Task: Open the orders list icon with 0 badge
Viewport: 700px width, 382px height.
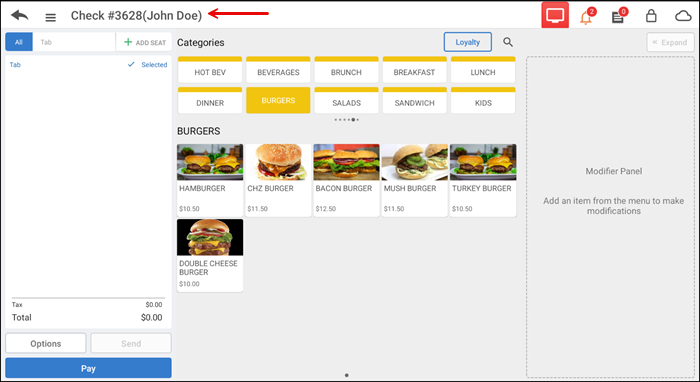Action: (x=619, y=16)
